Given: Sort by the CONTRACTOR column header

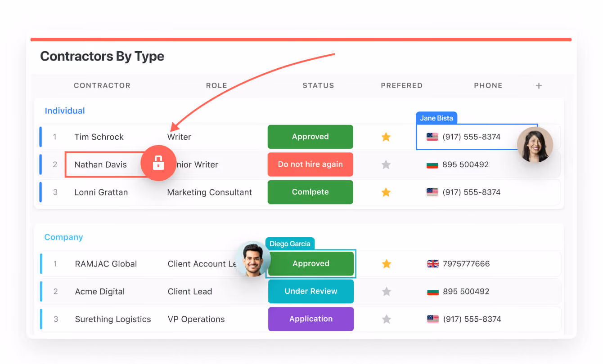Looking at the screenshot, I should click(x=102, y=85).
